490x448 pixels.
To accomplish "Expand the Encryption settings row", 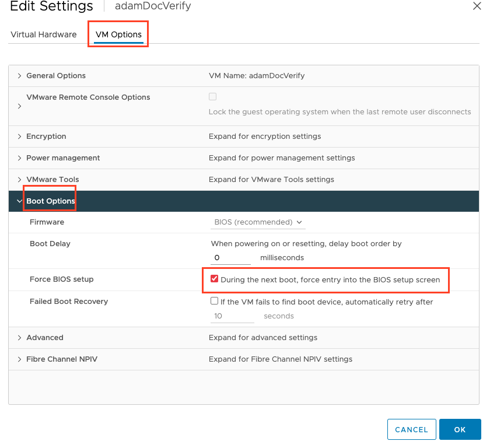I will pyautogui.click(x=20, y=136).
